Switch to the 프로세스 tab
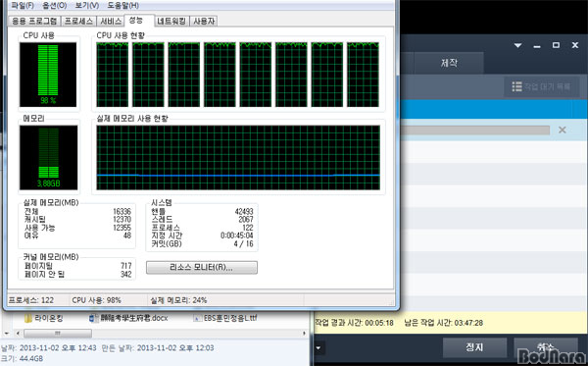Screen dimensions: 588x366 pyautogui.click(x=78, y=21)
